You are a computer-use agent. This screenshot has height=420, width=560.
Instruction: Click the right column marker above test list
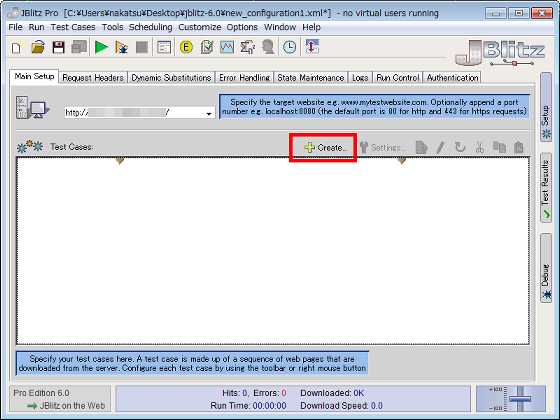point(402,161)
